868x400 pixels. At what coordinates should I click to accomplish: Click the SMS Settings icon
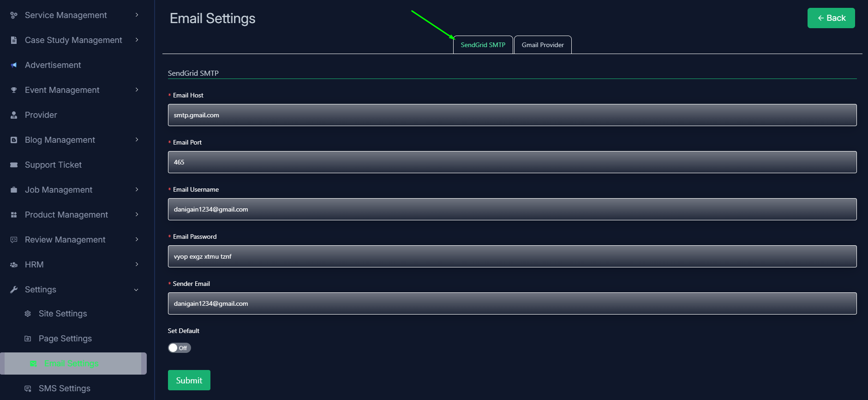click(x=28, y=388)
